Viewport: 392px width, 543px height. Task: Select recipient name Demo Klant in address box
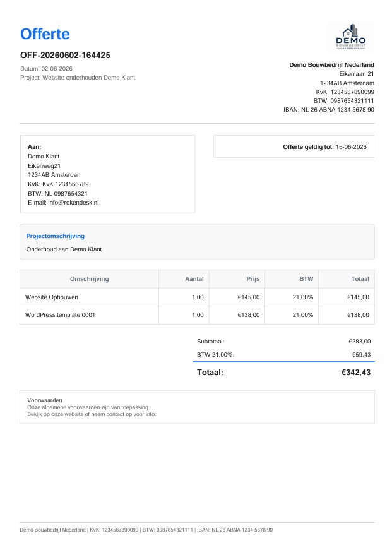[x=44, y=156]
